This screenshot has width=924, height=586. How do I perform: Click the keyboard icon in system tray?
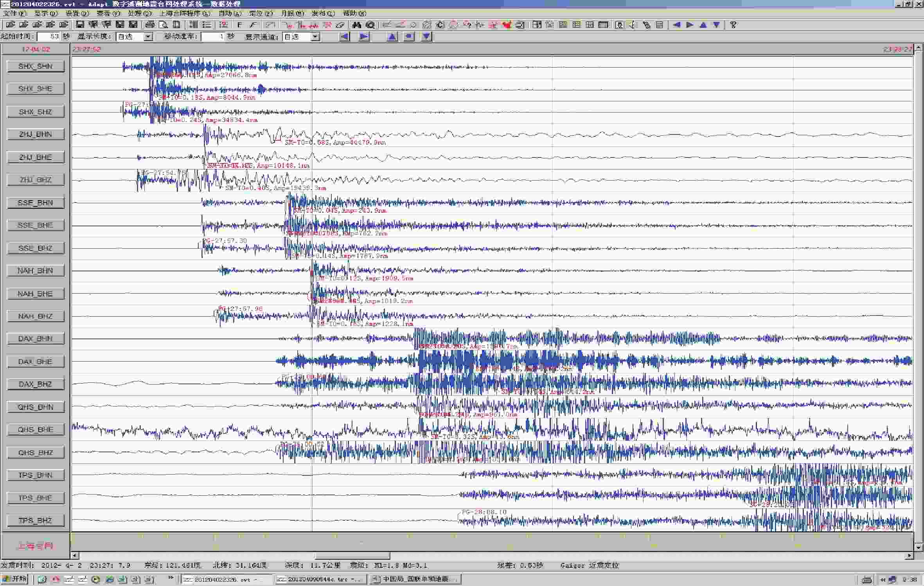(867, 580)
